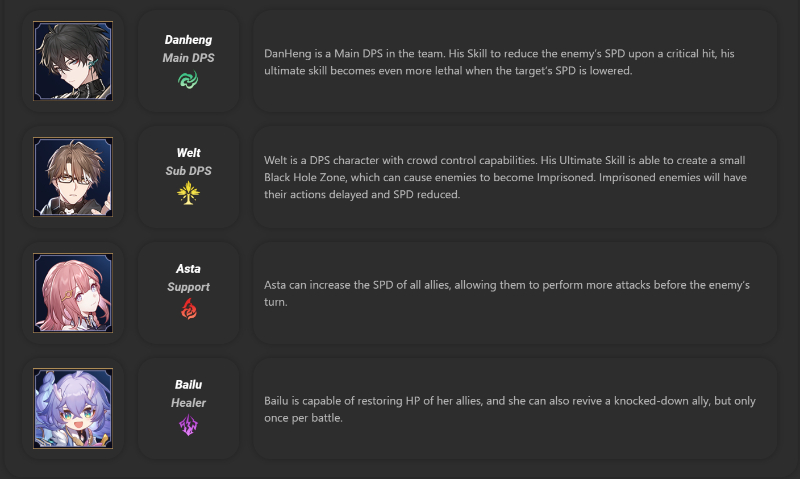This screenshot has height=479, width=800.
Task: Select the Welt name label
Action: tap(188, 153)
